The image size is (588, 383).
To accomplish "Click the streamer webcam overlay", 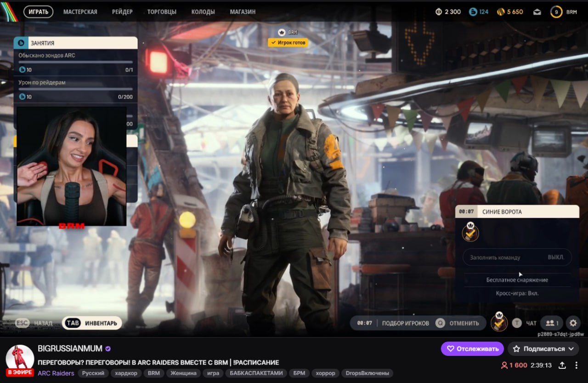I will coord(71,166).
